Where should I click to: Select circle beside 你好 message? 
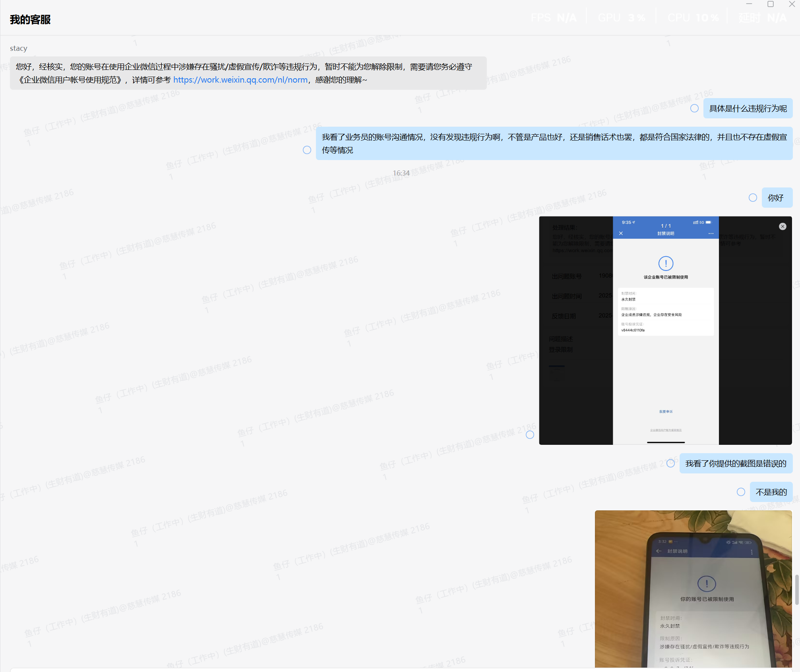[753, 198]
